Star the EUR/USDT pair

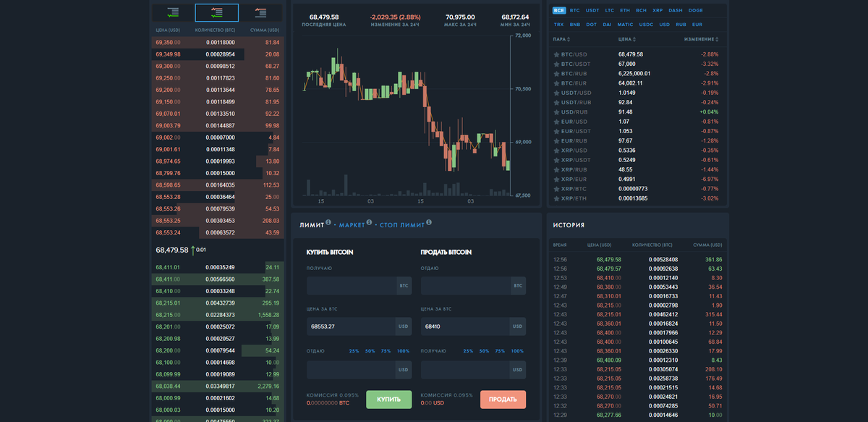coord(556,131)
